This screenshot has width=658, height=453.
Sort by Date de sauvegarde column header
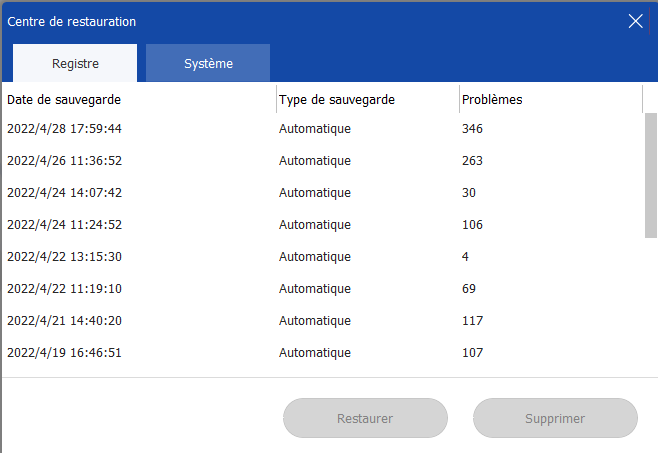click(x=139, y=100)
